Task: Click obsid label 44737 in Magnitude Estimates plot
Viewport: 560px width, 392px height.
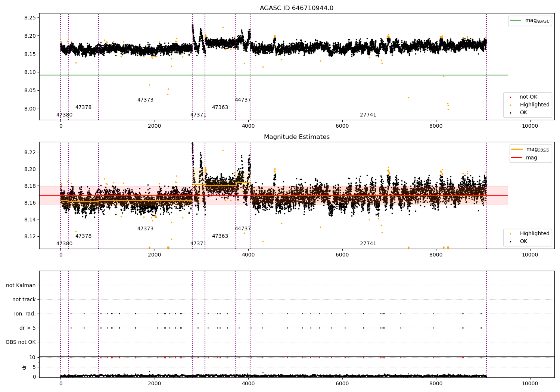Action: 243,229
